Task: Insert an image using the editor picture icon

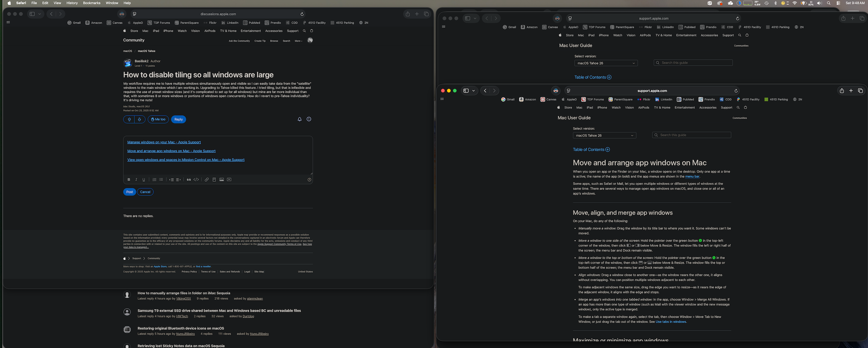Action: pos(221,179)
